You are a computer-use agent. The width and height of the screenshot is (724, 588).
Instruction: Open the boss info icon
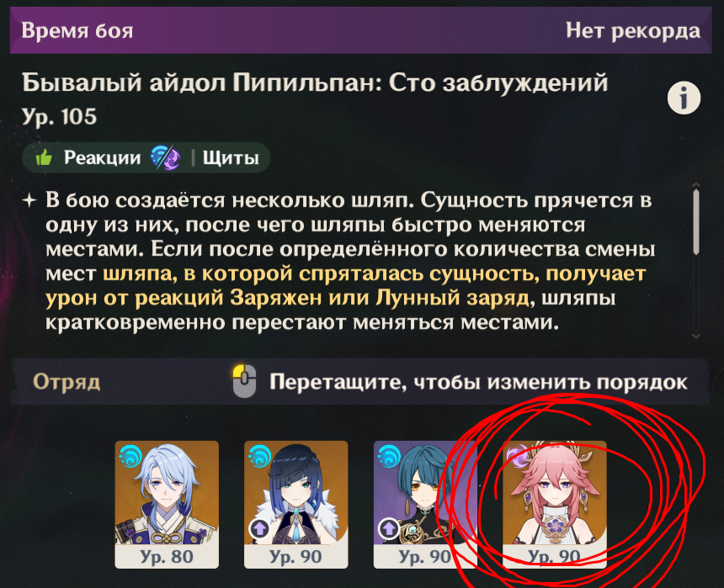point(684,98)
